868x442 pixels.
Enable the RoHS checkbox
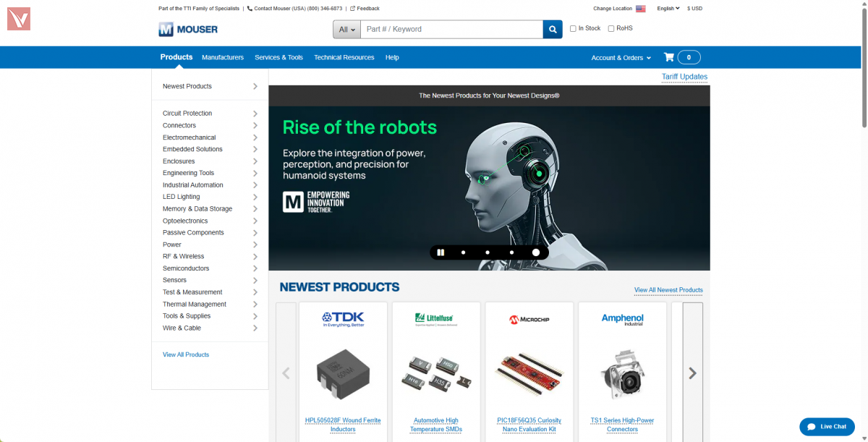tap(611, 29)
